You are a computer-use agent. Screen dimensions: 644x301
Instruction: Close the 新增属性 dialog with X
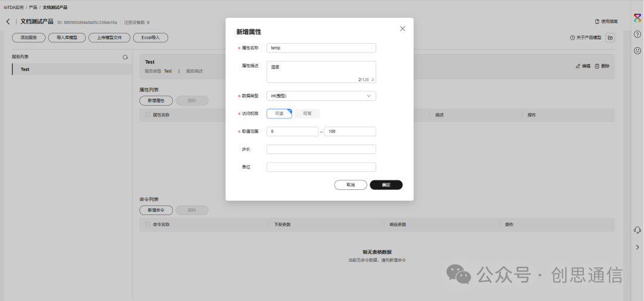click(x=402, y=29)
